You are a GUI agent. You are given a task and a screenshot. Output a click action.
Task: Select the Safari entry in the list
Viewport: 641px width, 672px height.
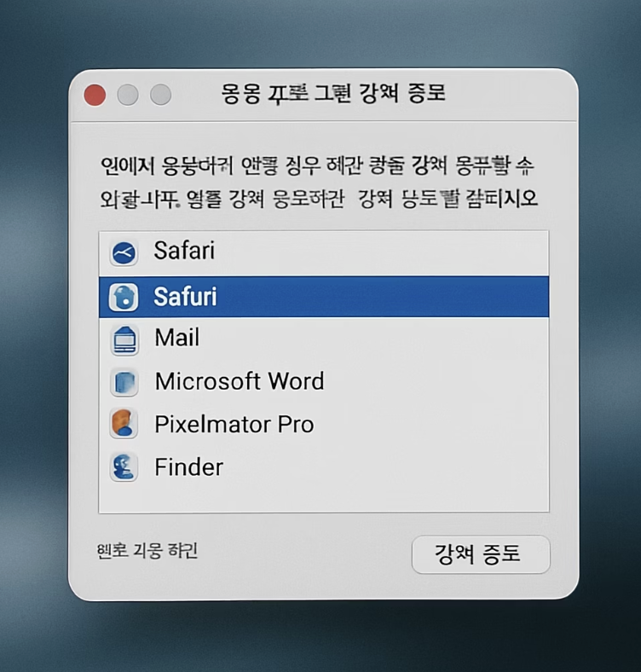[x=324, y=253]
